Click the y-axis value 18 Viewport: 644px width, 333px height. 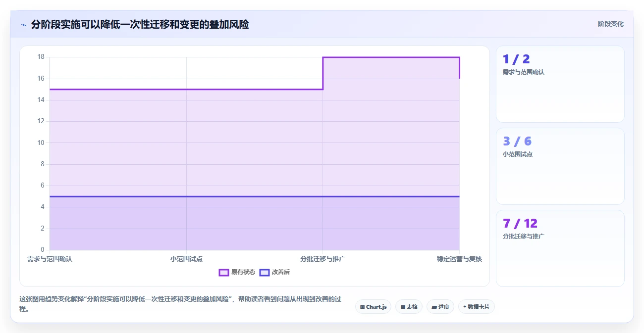coord(41,57)
